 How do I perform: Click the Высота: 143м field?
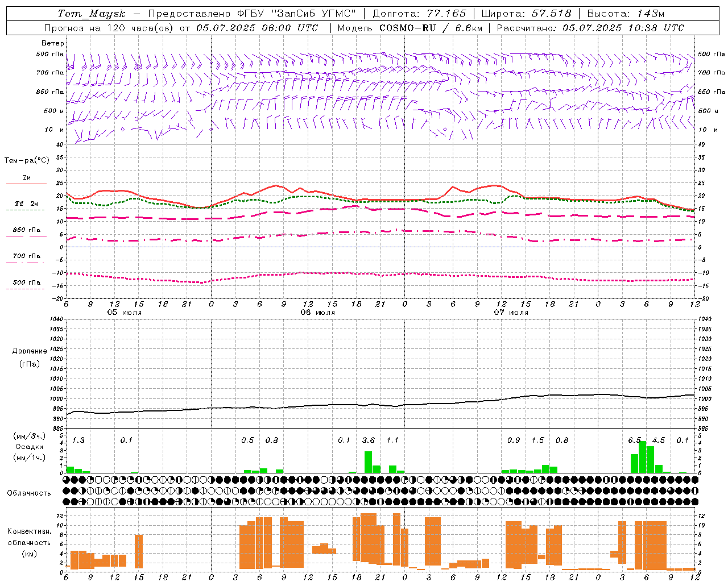point(626,14)
